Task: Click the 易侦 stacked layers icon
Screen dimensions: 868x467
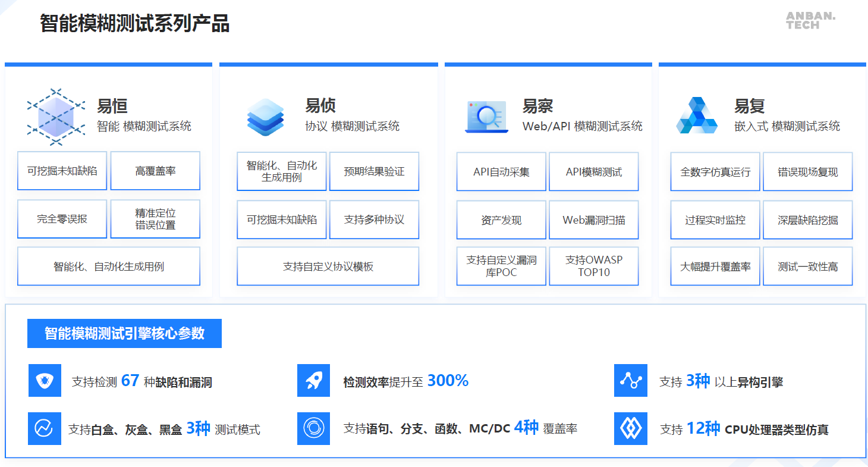Action: click(266, 117)
